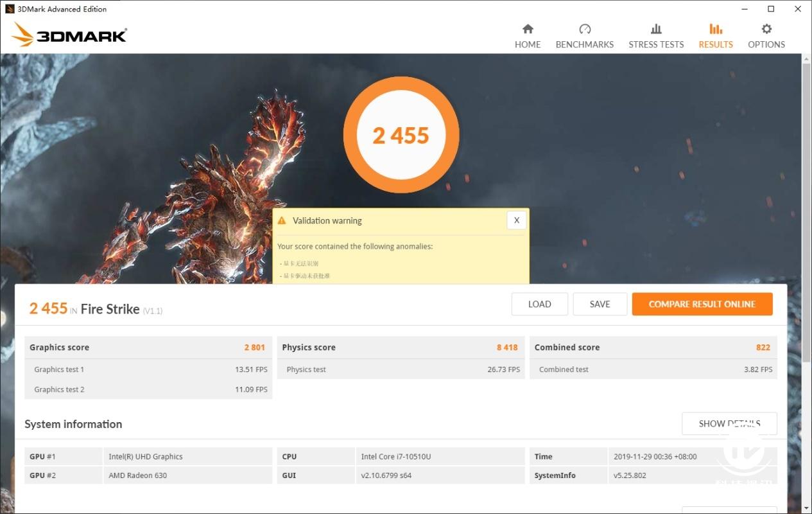Viewport: 812px width, 514px height.
Task: Click the Graphics score value 2 801
Action: point(254,348)
